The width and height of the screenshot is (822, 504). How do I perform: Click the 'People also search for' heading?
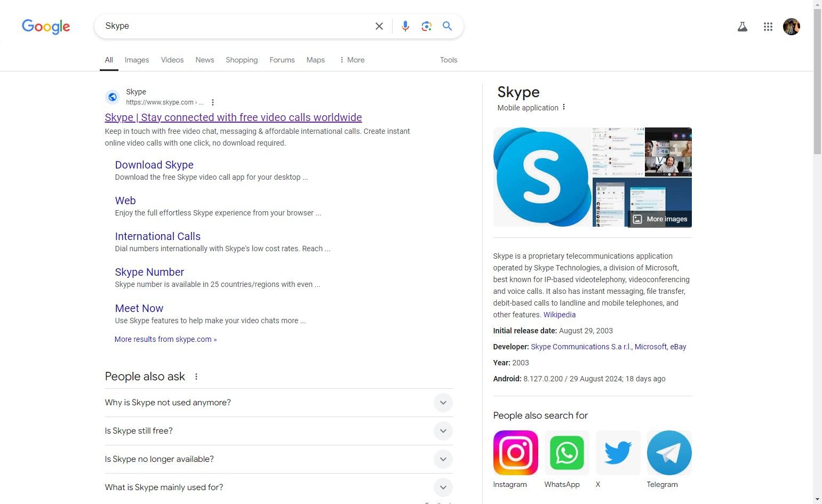[540, 415]
